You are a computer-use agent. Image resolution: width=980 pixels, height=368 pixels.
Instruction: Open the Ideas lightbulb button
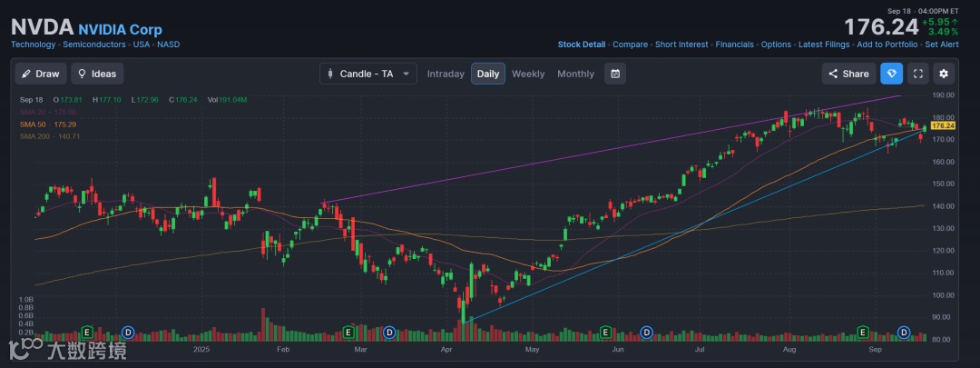(x=96, y=74)
